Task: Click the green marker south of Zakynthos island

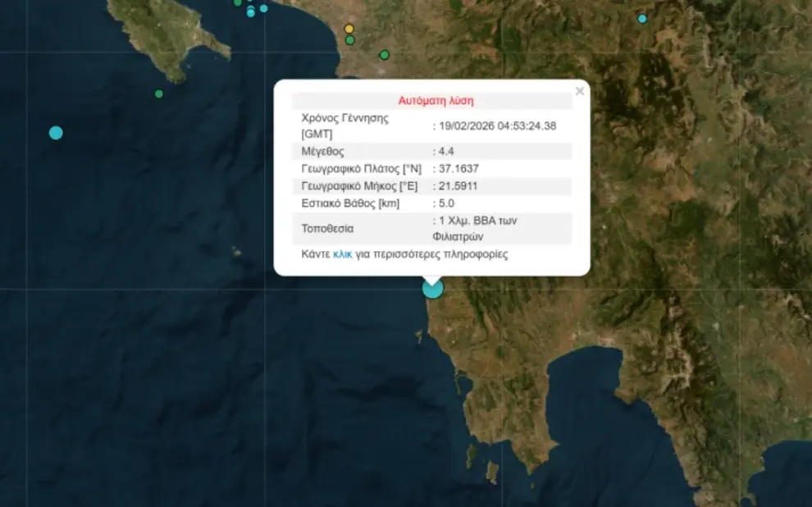Action: pos(159,94)
